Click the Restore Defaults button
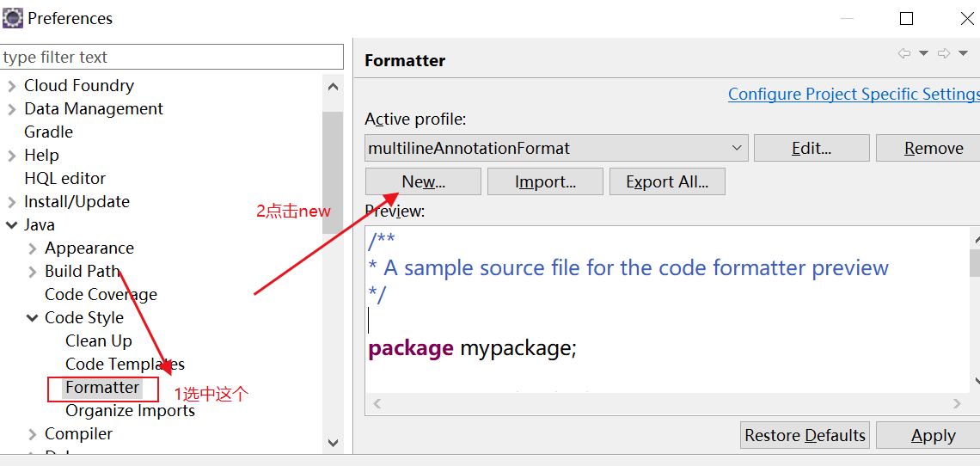The height and width of the screenshot is (466, 980). click(805, 435)
